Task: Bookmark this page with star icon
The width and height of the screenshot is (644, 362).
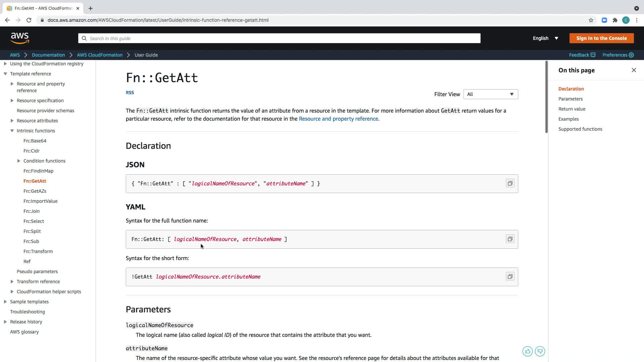Action: (x=591, y=20)
